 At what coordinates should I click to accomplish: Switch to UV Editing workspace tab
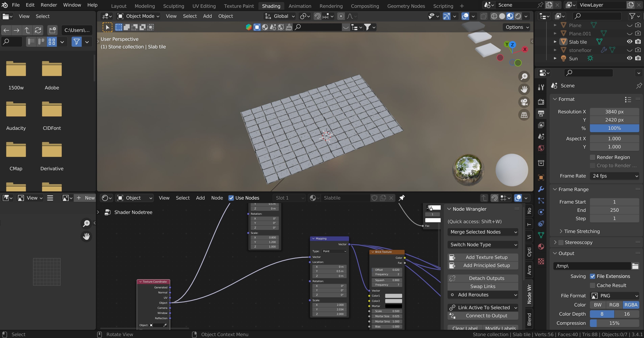click(x=204, y=6)
